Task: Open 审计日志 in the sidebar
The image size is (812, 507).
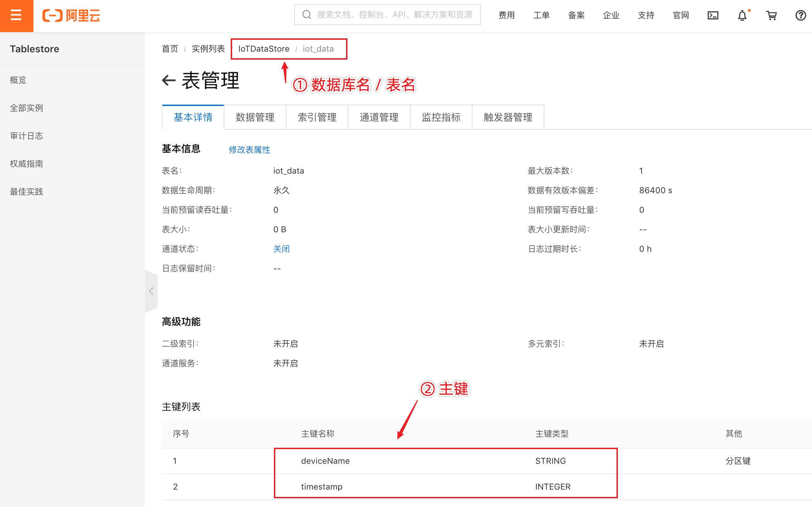Action: [26, 136]
